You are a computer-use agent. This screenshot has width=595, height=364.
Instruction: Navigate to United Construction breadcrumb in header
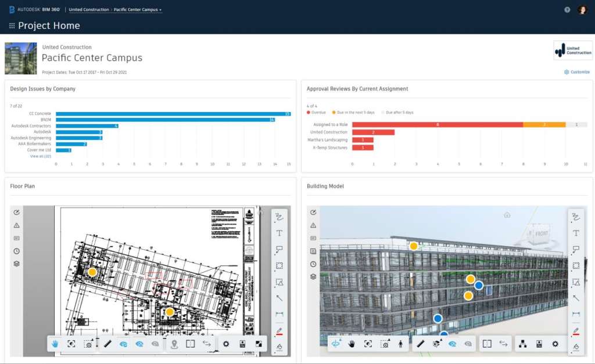point(89,10)
